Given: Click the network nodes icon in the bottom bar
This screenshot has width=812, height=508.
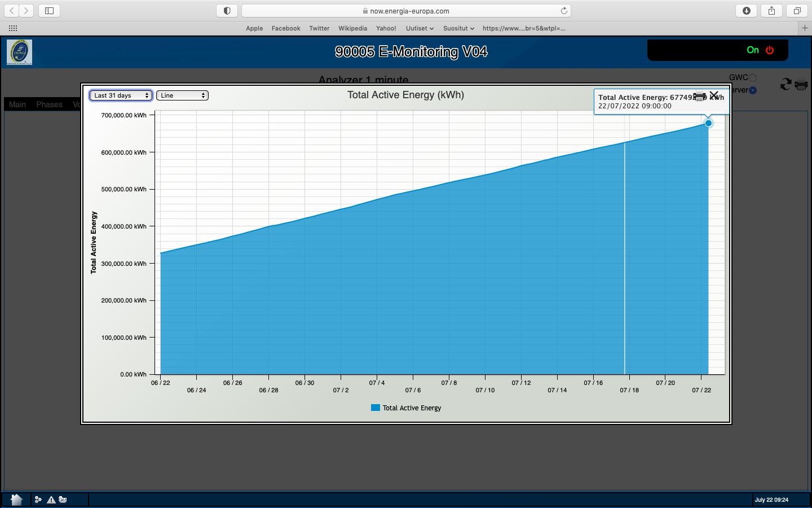Looking at the screenshot, I should pyautogui.click(x=38, y=500).
